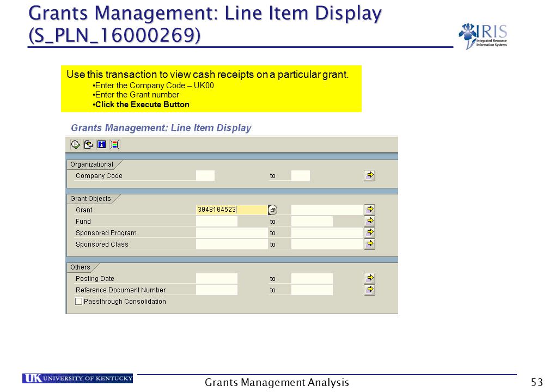Click the Company Code from field
Viewport: 549px width, 392px height.
pos(205,175)
